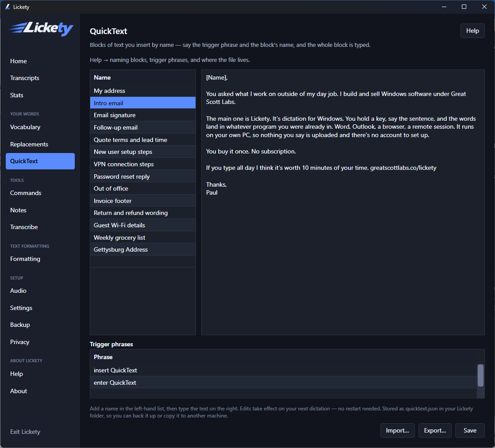This screenshot has height=448, width=495.
Task: Maximize the Lickety window
Action: (464, 7)
